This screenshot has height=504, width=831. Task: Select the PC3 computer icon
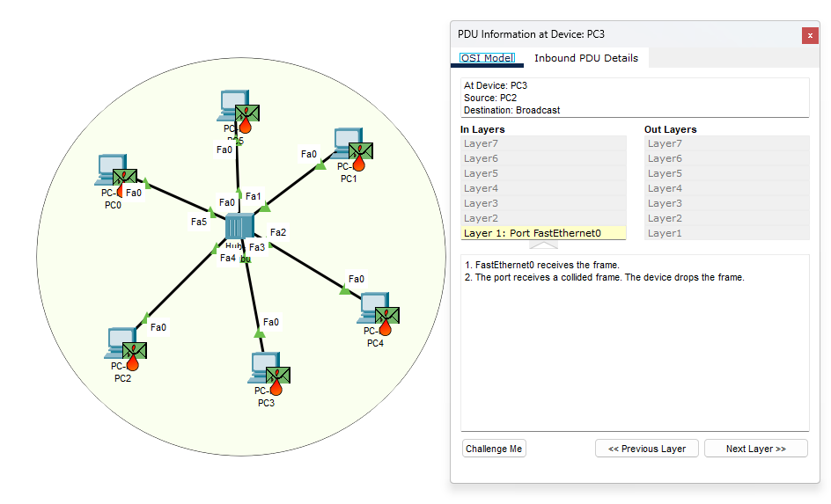click(x=261, y=366)
